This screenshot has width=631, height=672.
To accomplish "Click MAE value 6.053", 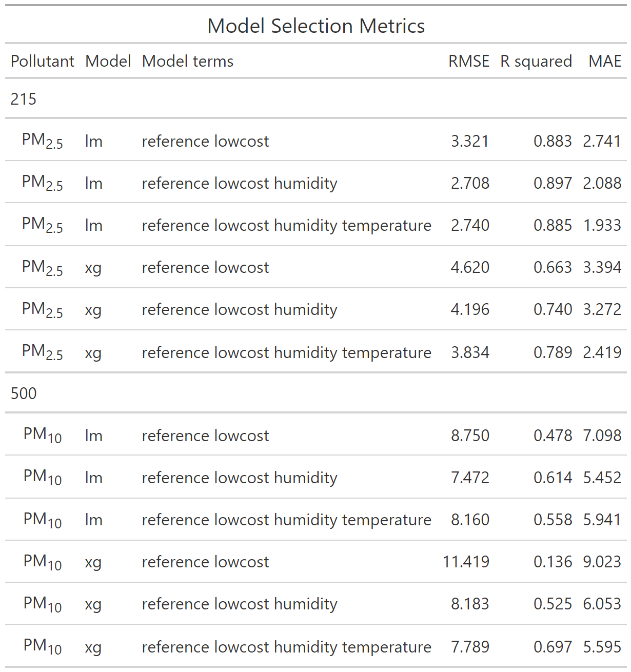I will click(602, 604).
